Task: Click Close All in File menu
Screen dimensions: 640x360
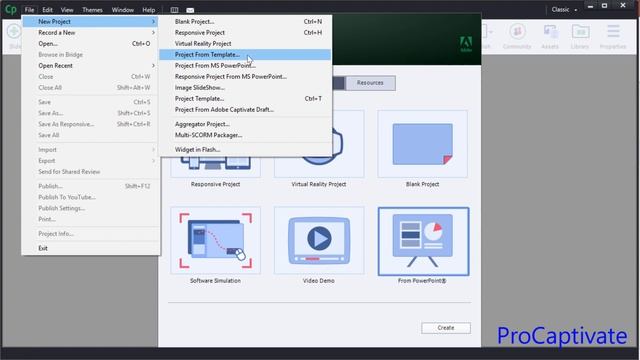Action: 91,88
